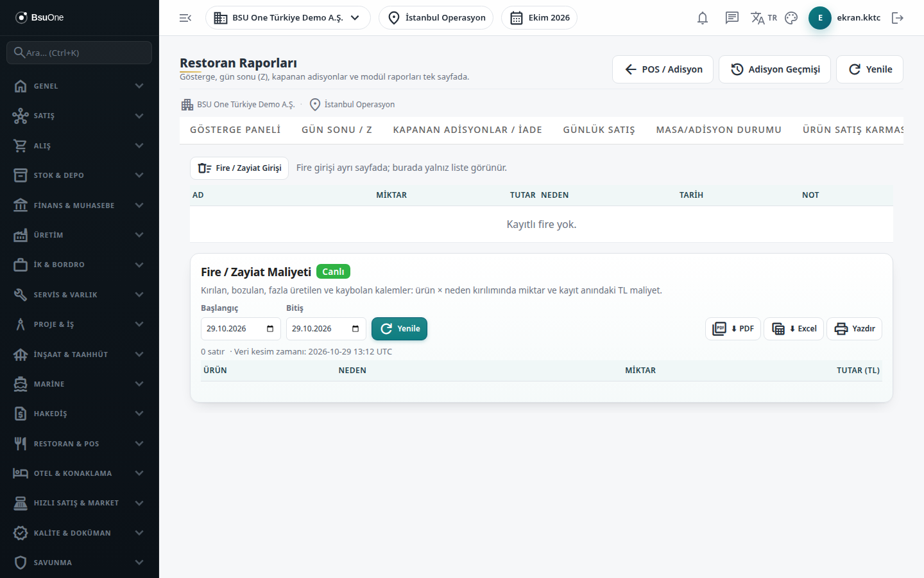Click the green Yenile button beside the dates
The height and width of the screenshot is (578, 924).
[x=399, y=329]
